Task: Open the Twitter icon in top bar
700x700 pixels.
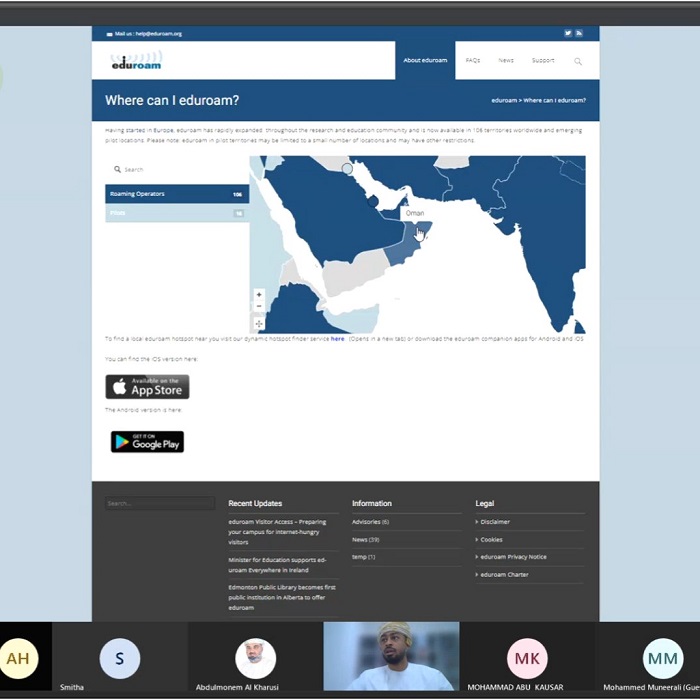Action: tap(568, 33)
